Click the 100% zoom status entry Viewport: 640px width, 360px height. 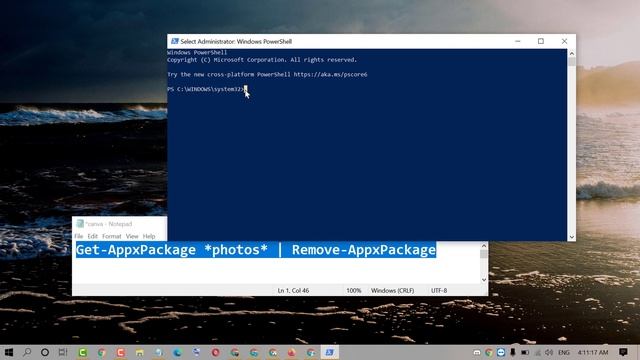point(353,291)
